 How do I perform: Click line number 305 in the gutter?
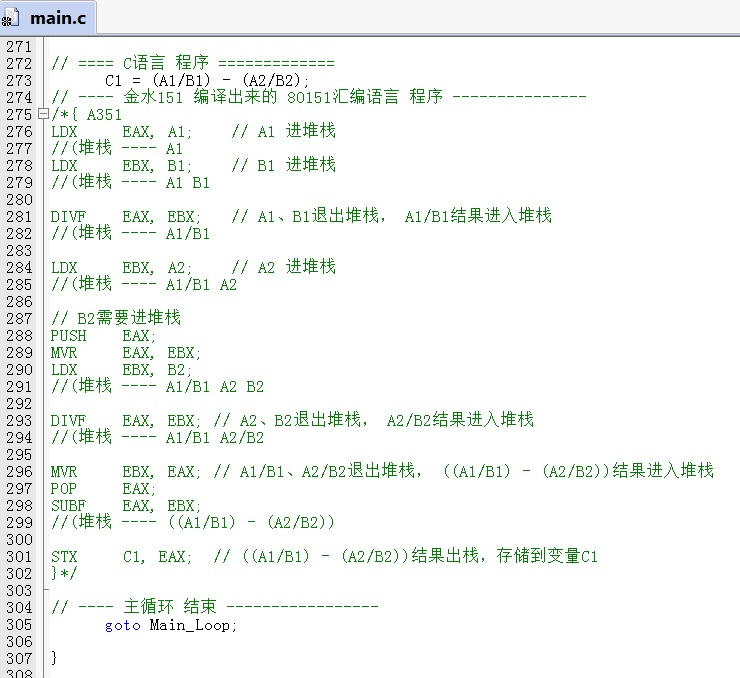(19, 624)
